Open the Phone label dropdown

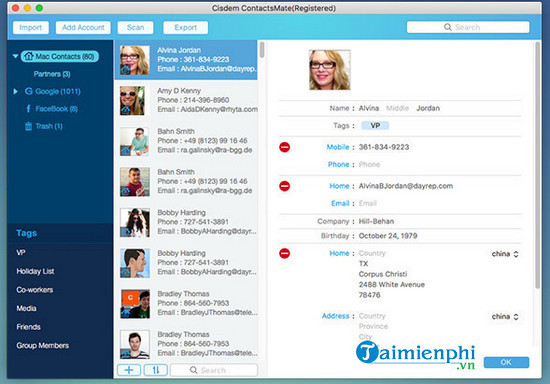pos(338,164)
